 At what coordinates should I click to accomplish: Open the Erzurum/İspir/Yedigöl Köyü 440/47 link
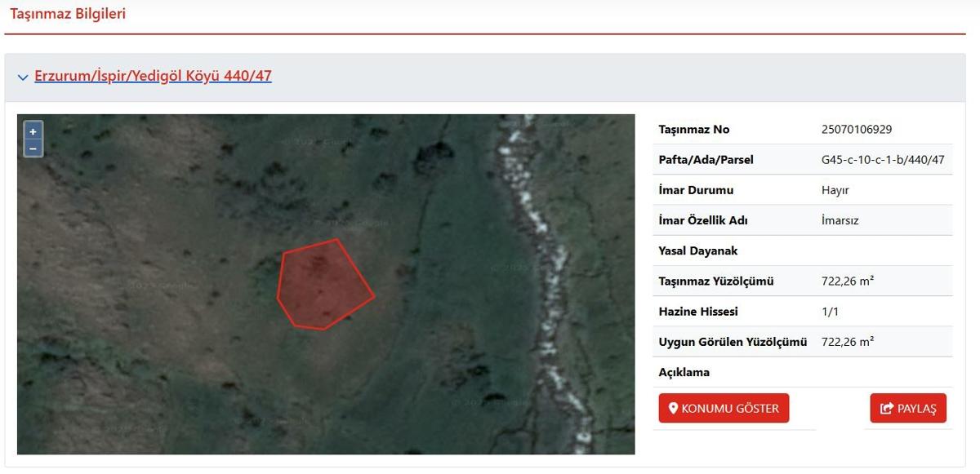coord(153,77)
